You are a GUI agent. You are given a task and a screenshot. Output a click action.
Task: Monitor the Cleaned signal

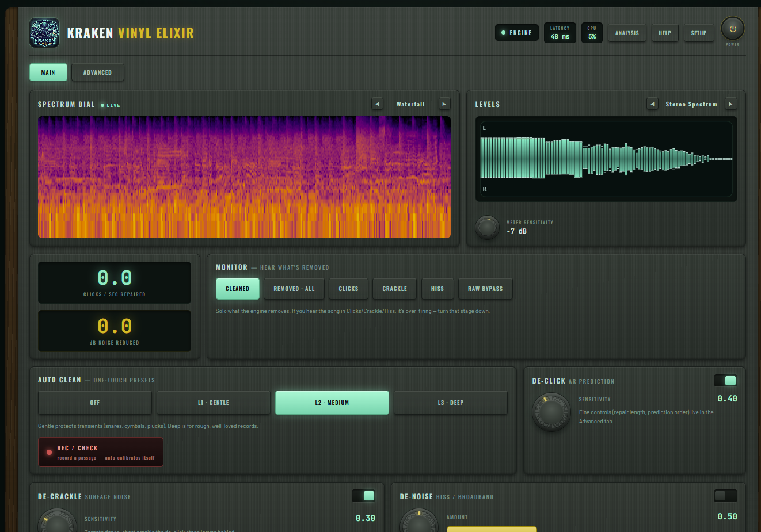pos(238,289)
